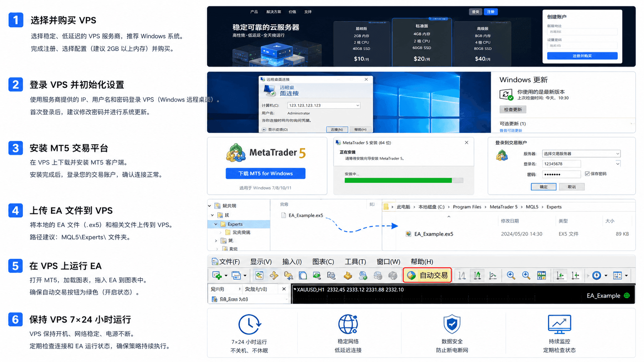Click the chart templates toolbar icon

(617, 275)
